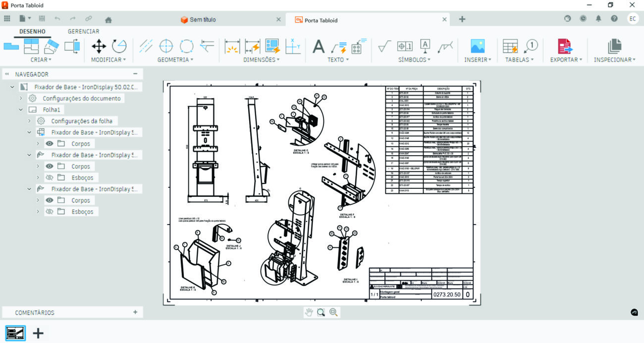Switch to the Gerenciar ribbon tab
The width and height of the screenshot is (644, 343).
(x=83, y=31)
